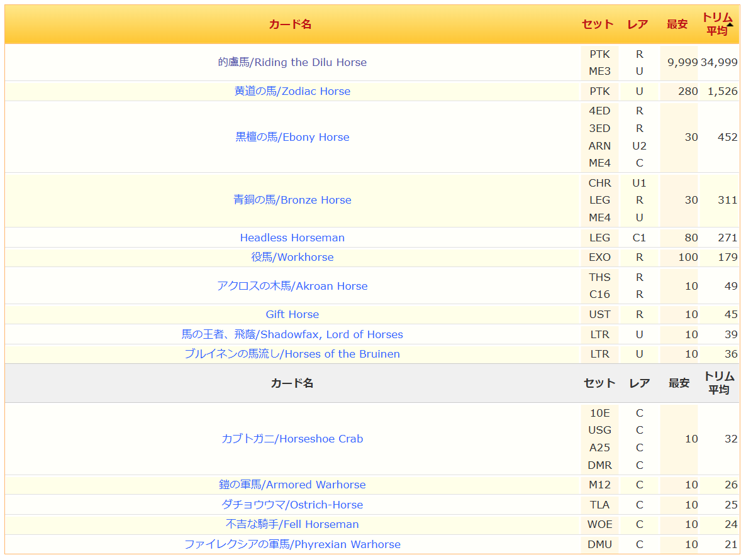Go to the Bronze Horse card page
This screenshot has width=746, height=560.
point(292,200)
